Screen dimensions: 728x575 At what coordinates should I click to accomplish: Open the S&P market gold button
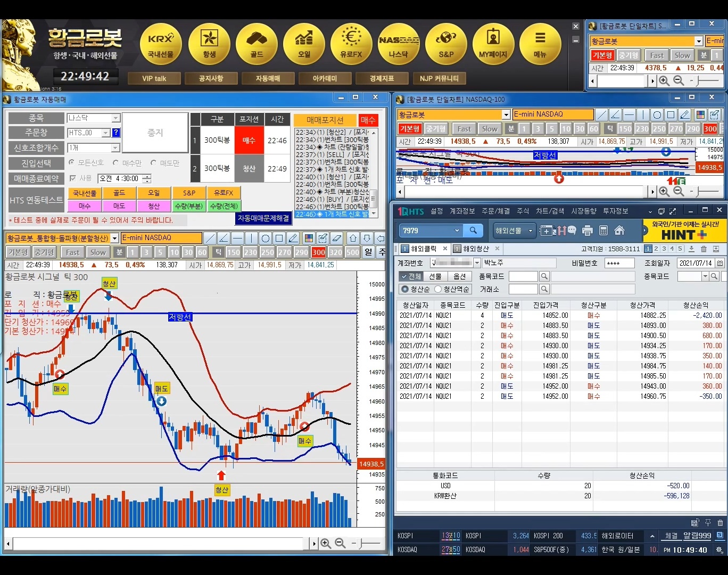click(446, 44)
